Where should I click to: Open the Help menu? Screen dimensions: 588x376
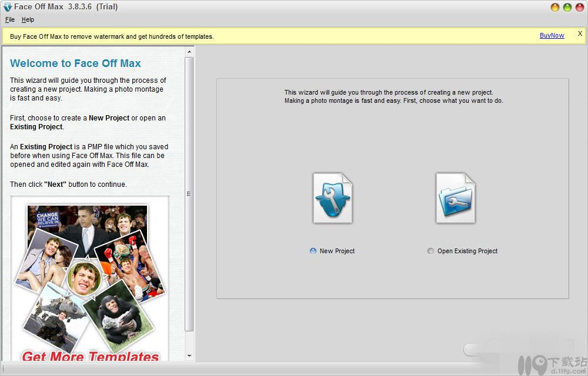click(28, 19)
